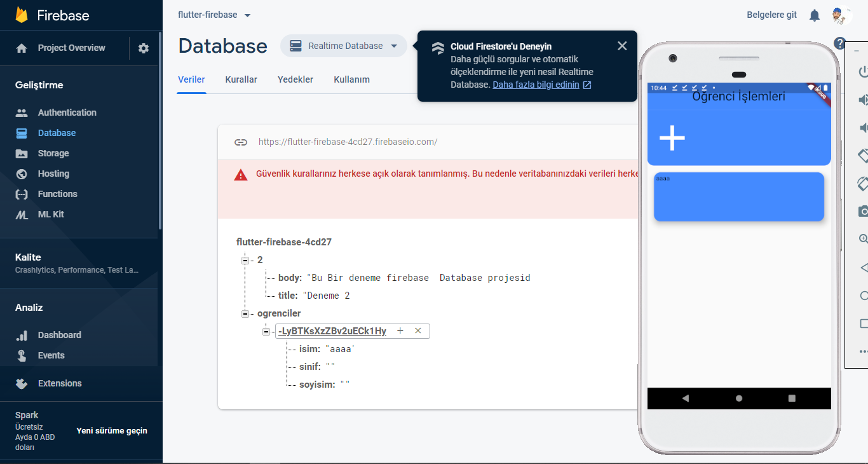The height and width of the screenshot is (464, 868).
Task: Click "Belgelere git" link
Action: click(771, 15)
